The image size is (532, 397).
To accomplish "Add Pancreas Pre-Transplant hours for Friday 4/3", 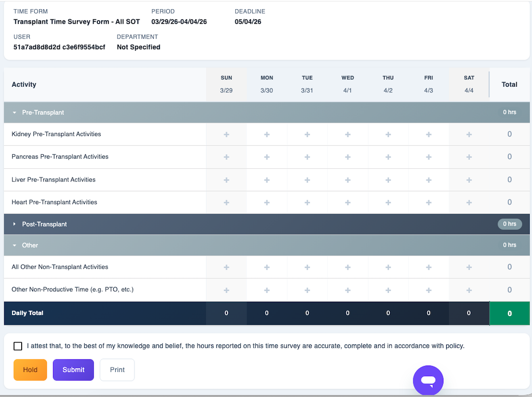I will (428, 157).
